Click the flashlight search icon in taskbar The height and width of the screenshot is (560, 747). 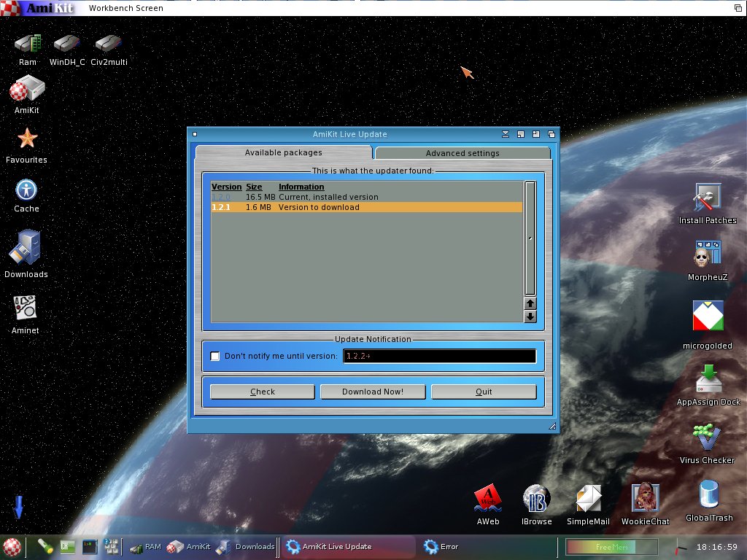(45, 546)
